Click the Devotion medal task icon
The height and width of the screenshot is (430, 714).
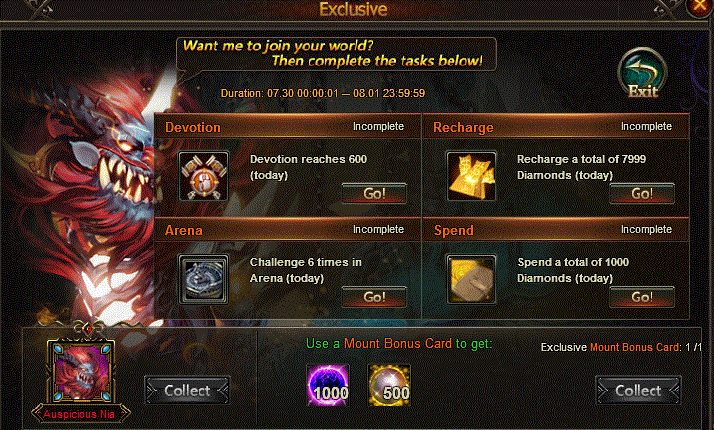point(204,176)
